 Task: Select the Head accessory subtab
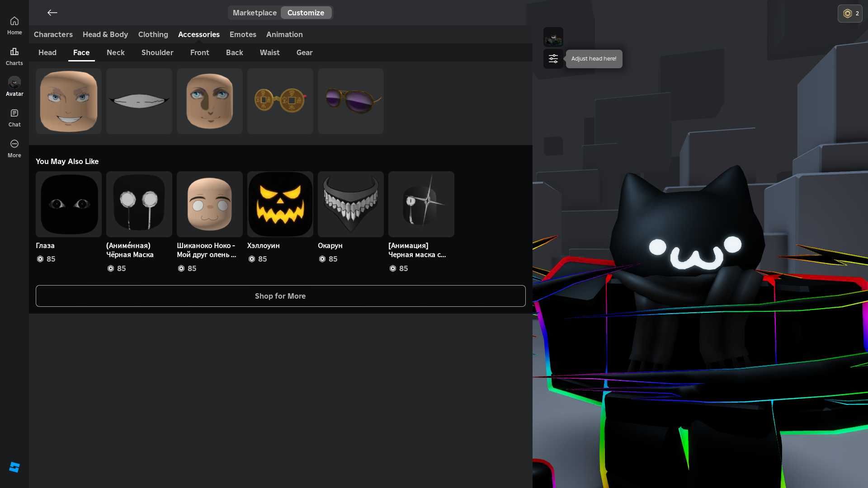(47, 52)
